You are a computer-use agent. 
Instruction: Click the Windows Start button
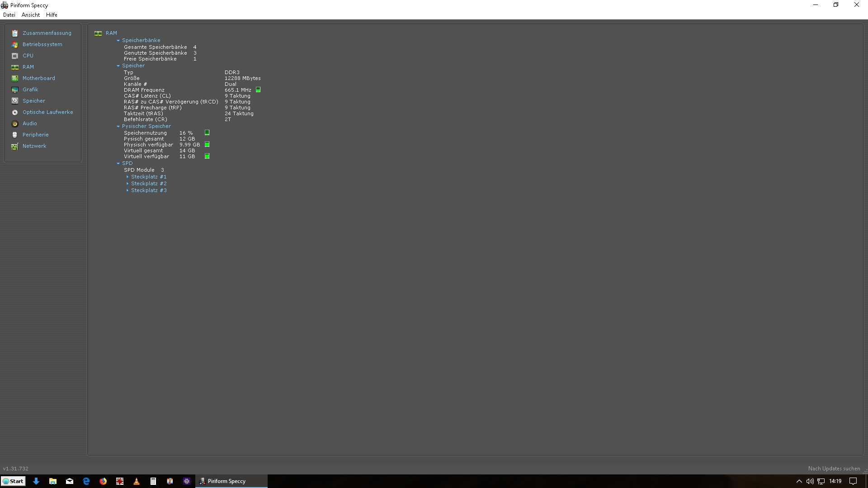pos(13,481)
